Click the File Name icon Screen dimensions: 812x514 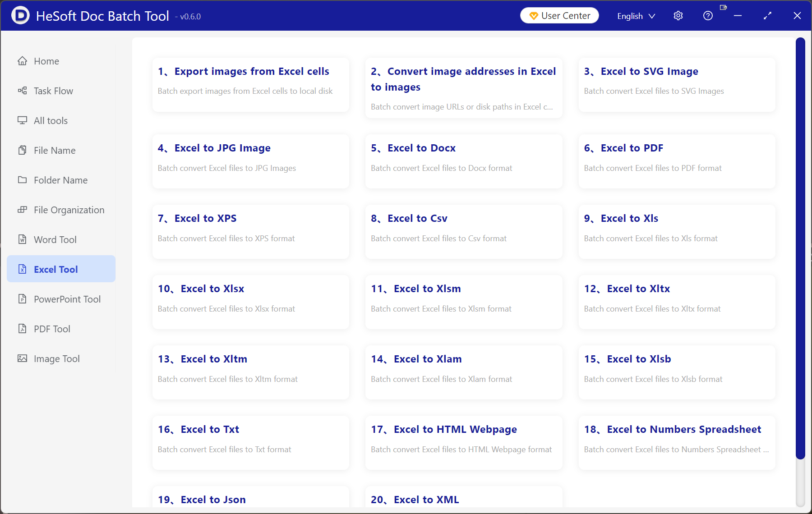tap(22, 150)
